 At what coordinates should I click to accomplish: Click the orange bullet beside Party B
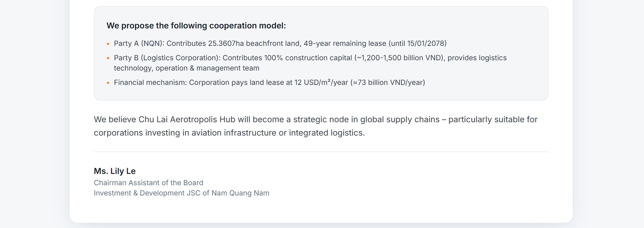click(108, 58)
